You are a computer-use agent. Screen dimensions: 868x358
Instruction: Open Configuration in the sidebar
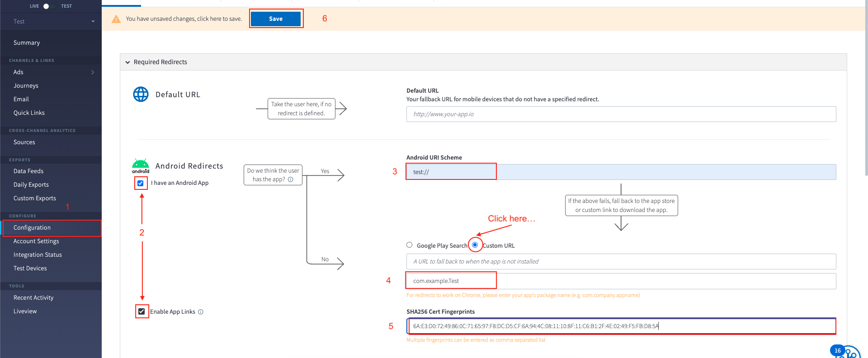[x=32, y=228]
